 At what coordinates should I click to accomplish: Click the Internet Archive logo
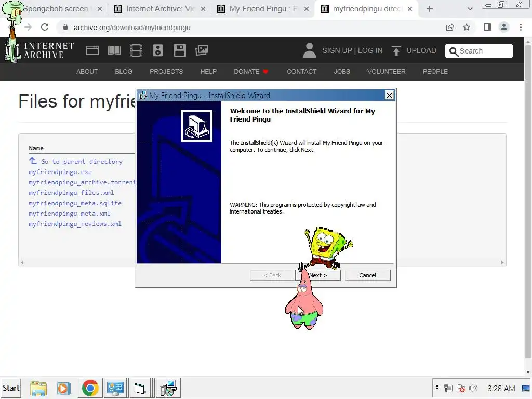[39, 50]
